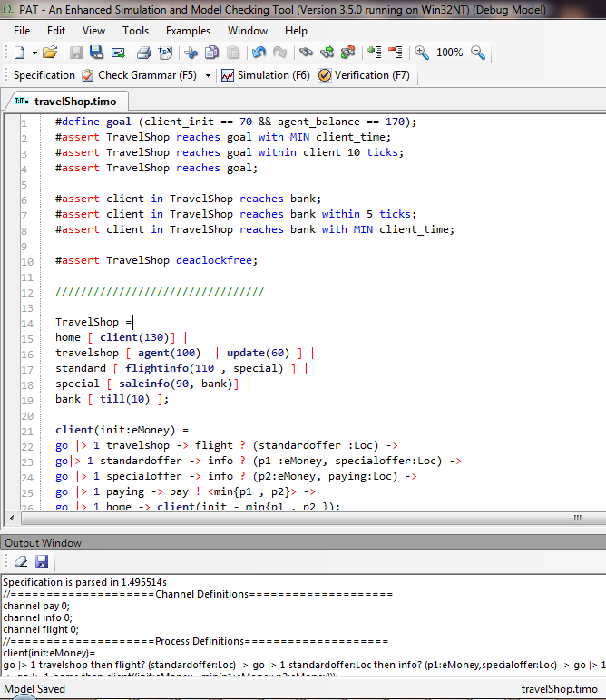
Task: Click the green plus expand-outline icon
Action: pos(375,53)
